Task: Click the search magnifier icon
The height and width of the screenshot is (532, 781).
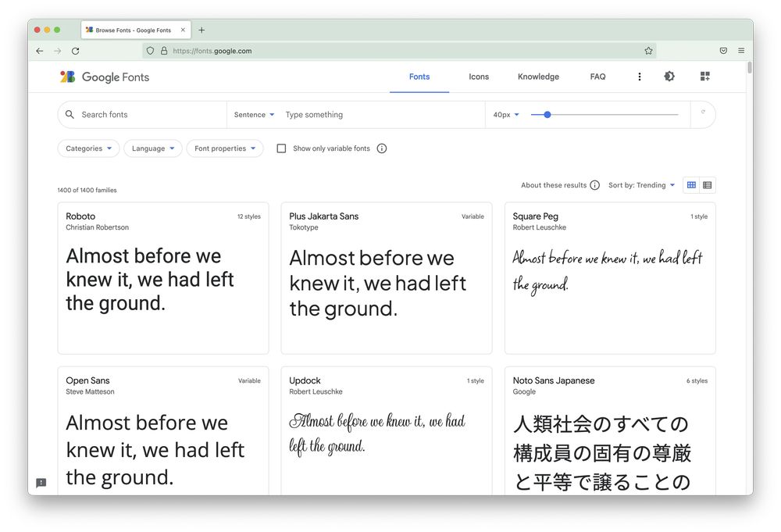Action: point(70,114)
